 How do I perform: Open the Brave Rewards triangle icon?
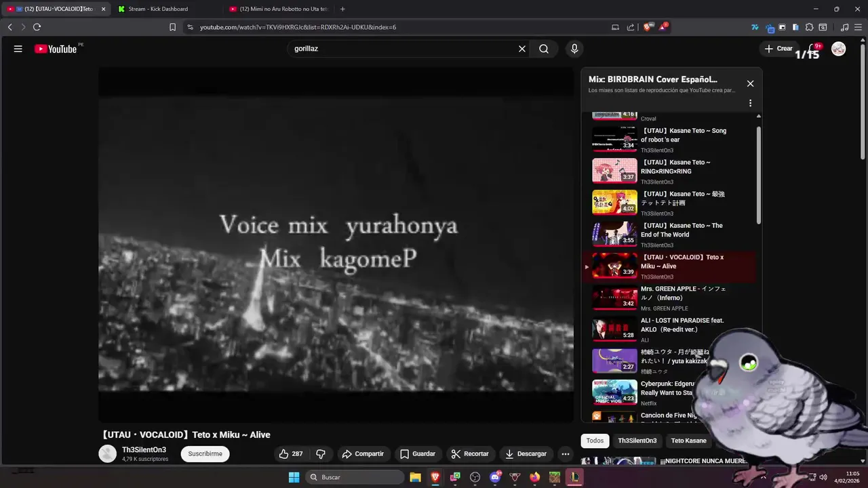point(663,27)
